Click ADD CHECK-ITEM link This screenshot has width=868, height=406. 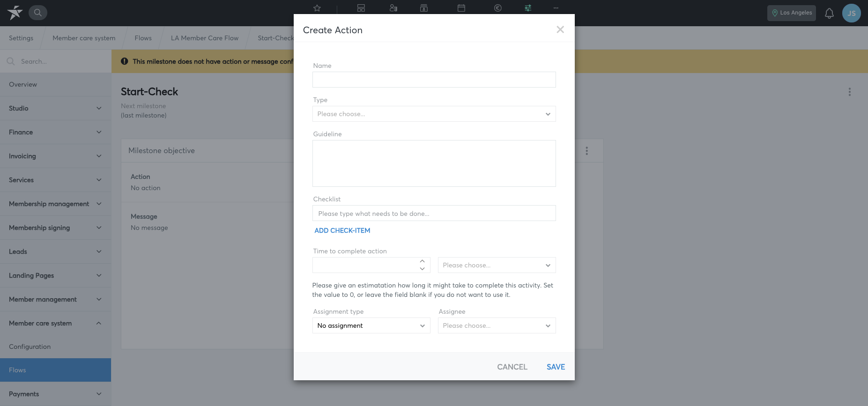pos(342,230)
